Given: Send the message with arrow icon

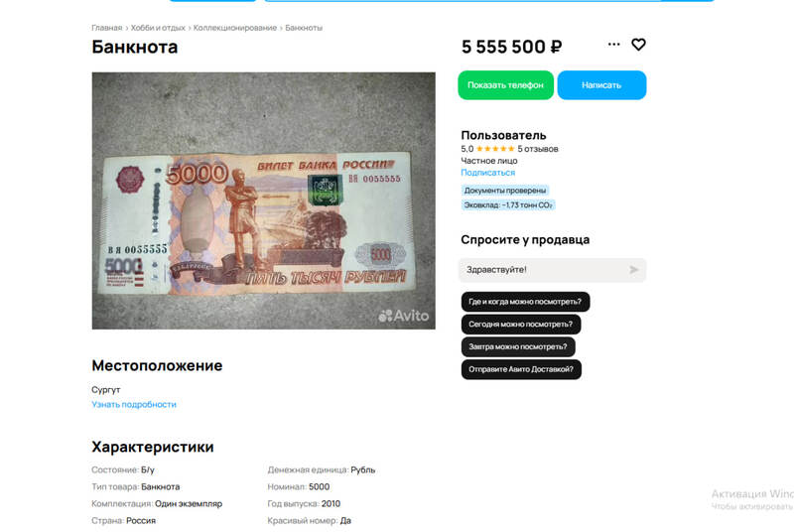Looking at the screenshot, I should (633, 270).
